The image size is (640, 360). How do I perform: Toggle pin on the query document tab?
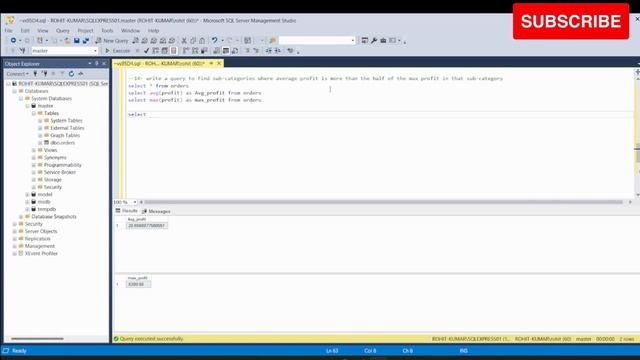[211, 64]
